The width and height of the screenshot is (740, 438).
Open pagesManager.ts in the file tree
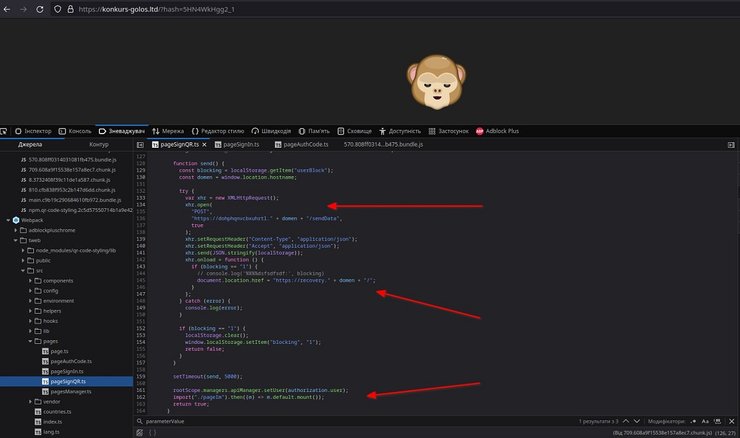[x=67, y=392]
